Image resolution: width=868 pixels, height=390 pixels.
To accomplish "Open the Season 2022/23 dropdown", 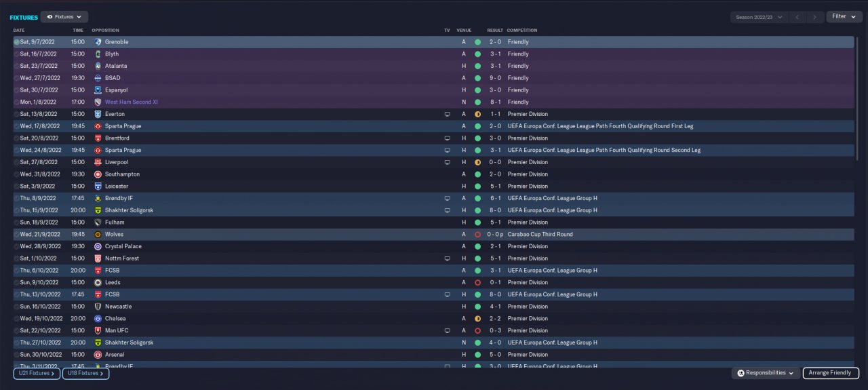I will [x=759, y=17].
